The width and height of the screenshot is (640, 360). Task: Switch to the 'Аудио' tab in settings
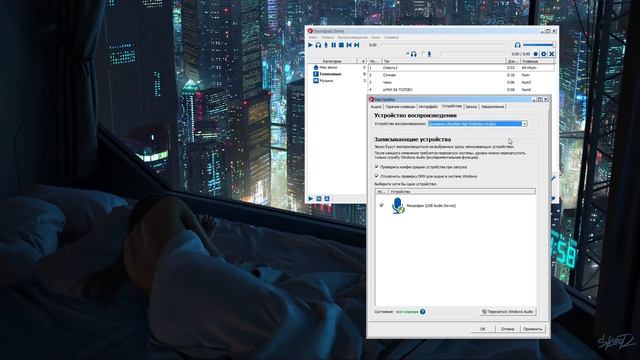pyautogui.click(x=376, y=107)
